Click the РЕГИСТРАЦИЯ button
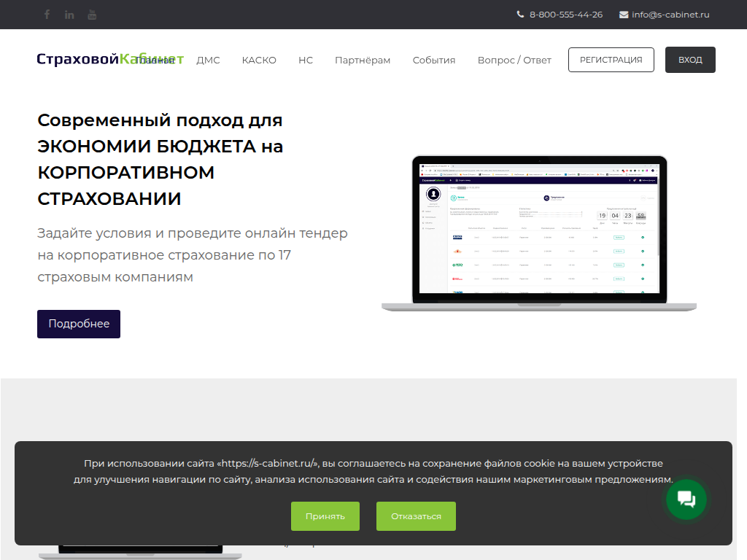747x560 pixels. point(611,60)
